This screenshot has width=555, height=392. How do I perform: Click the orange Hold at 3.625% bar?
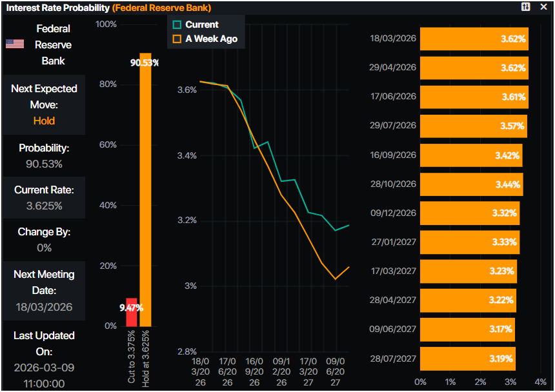click(x=145, y=190)
